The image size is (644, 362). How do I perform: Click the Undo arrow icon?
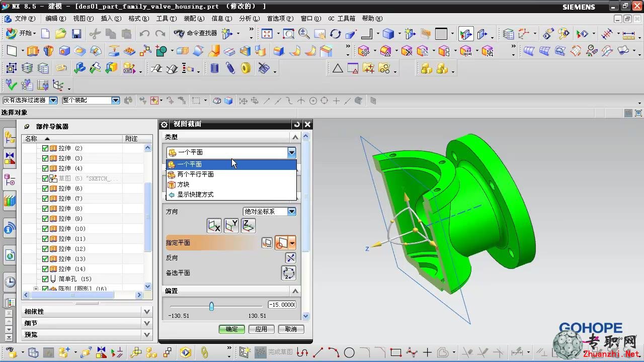click(144, 34)
